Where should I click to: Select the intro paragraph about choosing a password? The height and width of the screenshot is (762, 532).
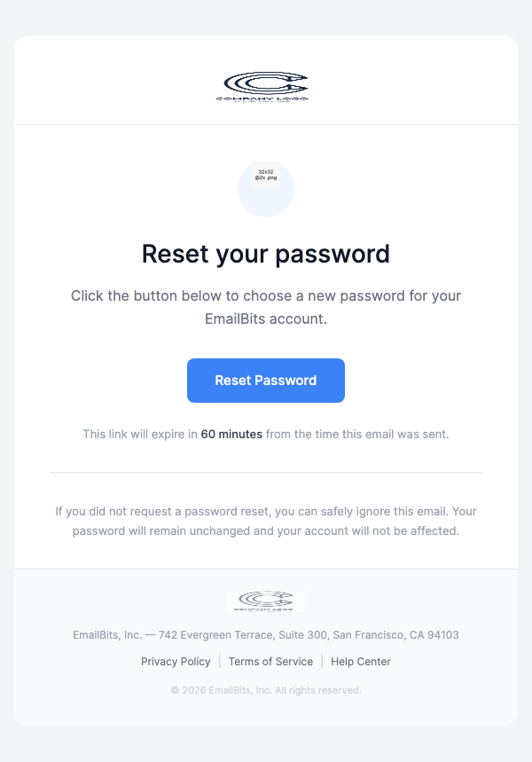(x=265, y=307)
